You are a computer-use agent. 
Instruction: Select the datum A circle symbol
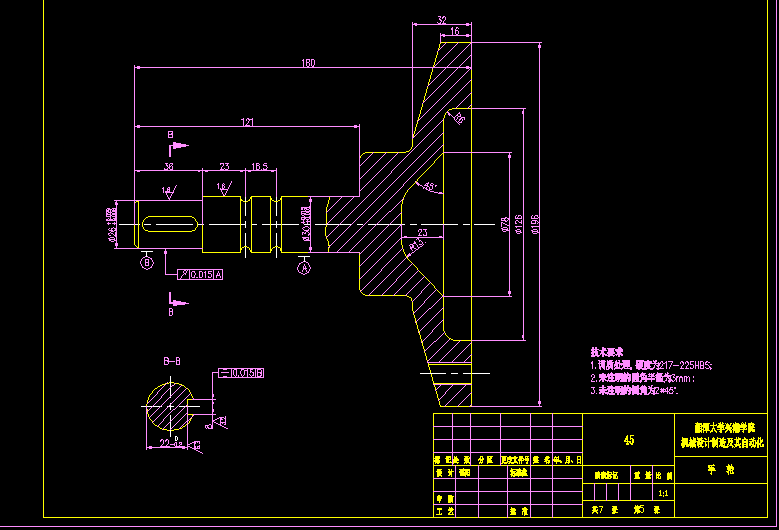pyautogui.click(x=304, y=268)
